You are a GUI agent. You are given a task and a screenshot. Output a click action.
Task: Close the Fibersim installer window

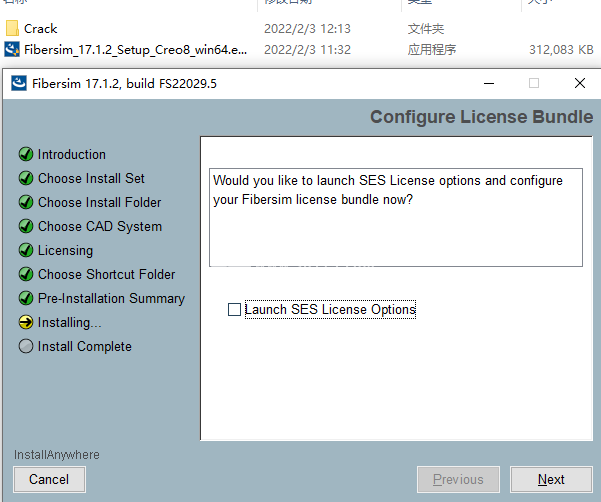click(x=580, y=83)
